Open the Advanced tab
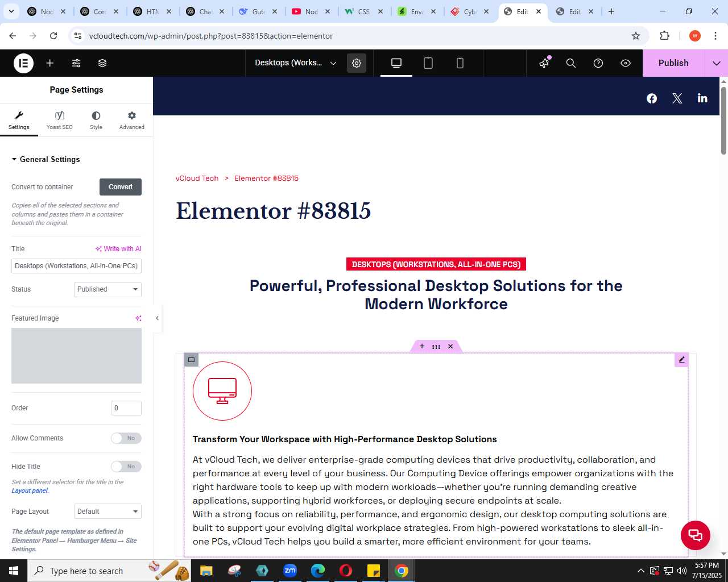 coord(132,120)
